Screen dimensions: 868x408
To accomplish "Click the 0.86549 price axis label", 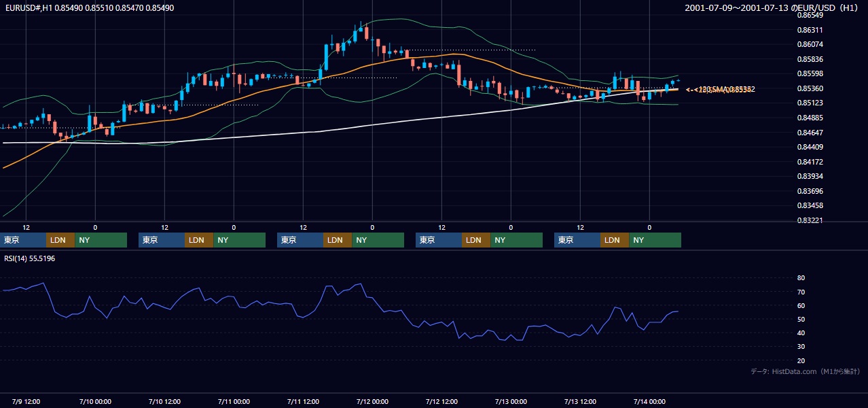I will (810, 15).
